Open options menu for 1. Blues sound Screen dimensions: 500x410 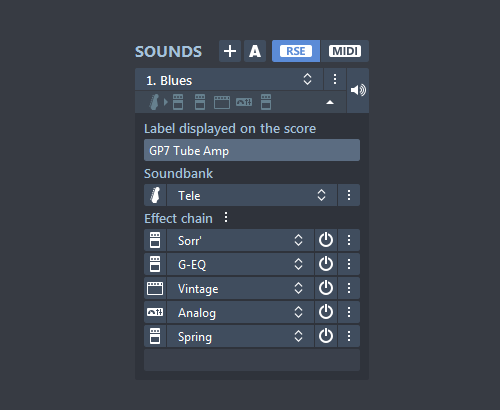pos(335,79)
